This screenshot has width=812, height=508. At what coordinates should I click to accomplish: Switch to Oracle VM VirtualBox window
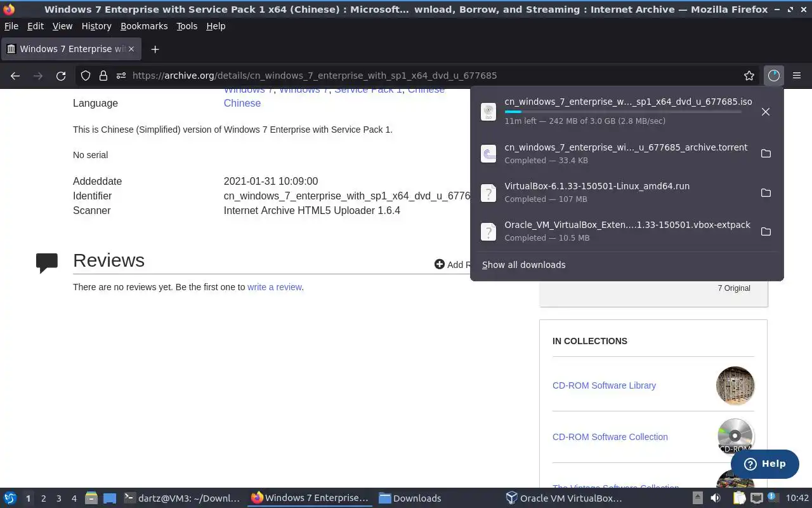tap(564, 498)
